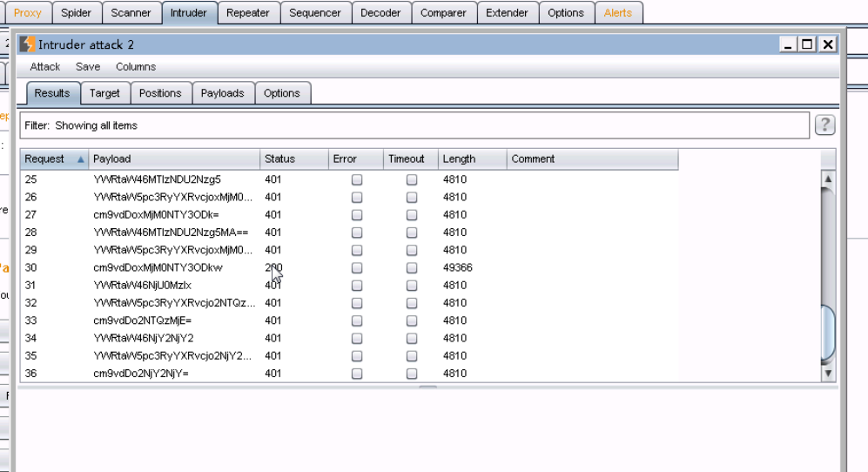Tick Timeout checkbox for request 30
The width and height of the screenshot is (868, 472).
click(x=411, y=267)
